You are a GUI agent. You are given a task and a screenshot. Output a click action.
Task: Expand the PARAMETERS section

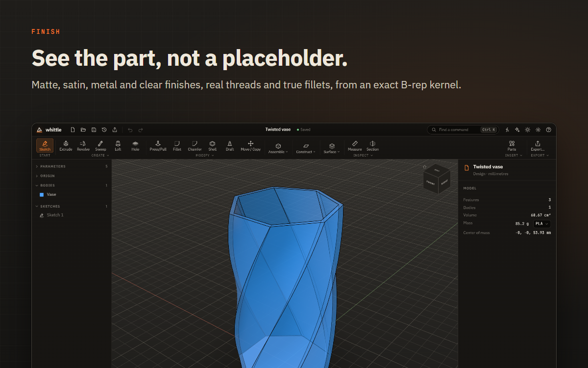coord(72,166)
